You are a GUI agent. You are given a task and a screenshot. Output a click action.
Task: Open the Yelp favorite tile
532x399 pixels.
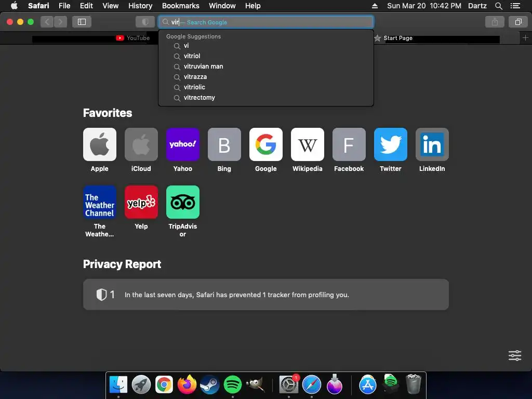click(x=141, y=202)
